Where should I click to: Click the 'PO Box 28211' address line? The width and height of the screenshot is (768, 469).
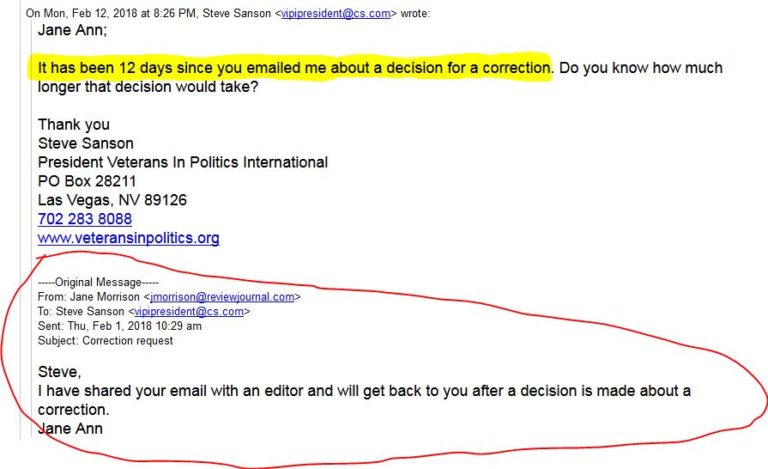tap(87, 181)
